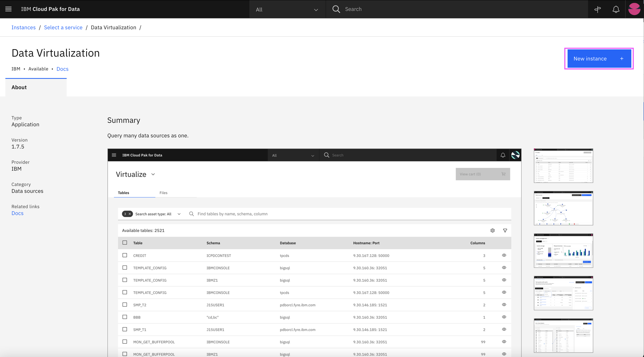The image size is (644, 357).
Task: Check MON_GET_BUFFERPOOL IBMZ1 row checkbox
Action: pyautogui.click(x=125, y=354)
